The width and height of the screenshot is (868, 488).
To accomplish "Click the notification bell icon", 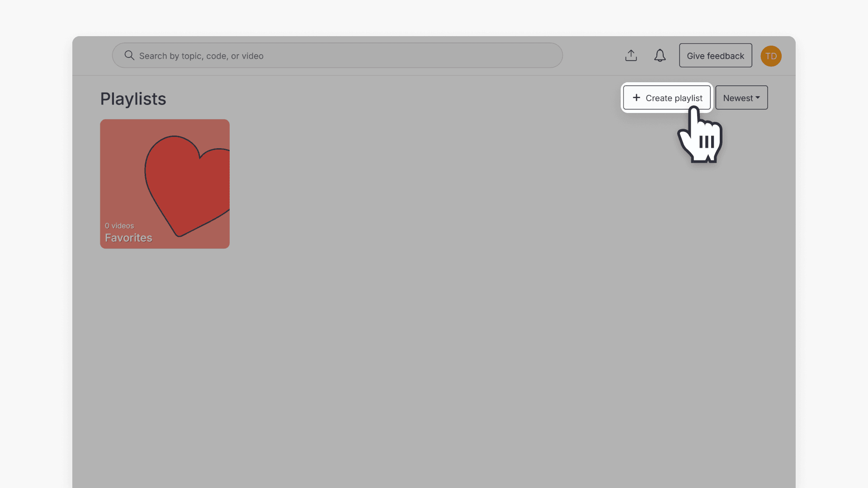I will click(x=660, y=56).
